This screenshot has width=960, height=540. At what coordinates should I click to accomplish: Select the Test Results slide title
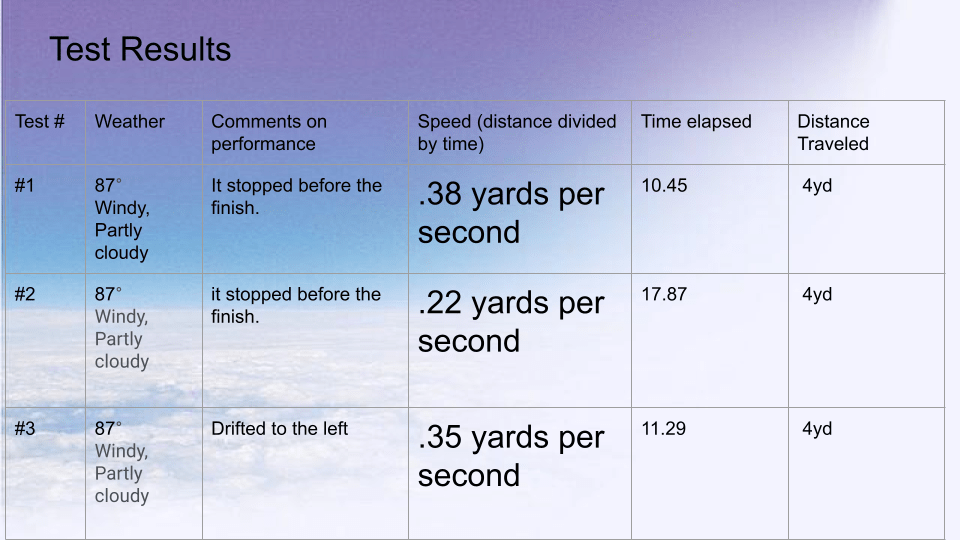[140, 50]
